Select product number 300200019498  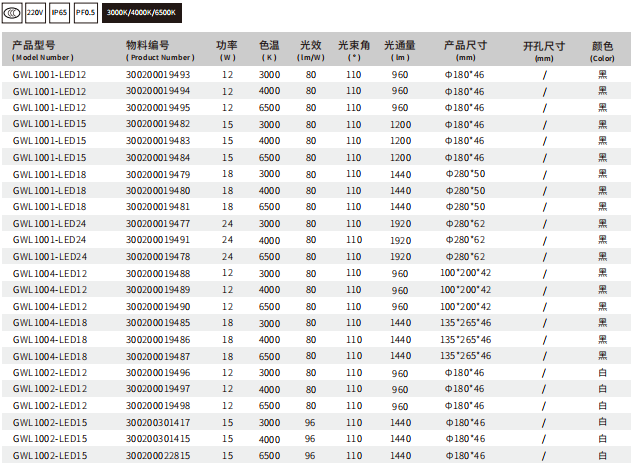[x=158, y=406]
